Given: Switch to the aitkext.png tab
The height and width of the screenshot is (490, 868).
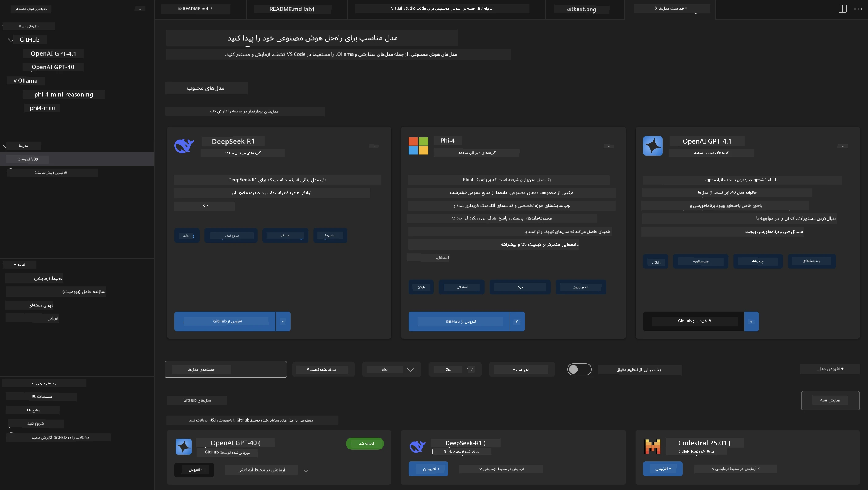Looking at the screenshot, I should point(581,9).
